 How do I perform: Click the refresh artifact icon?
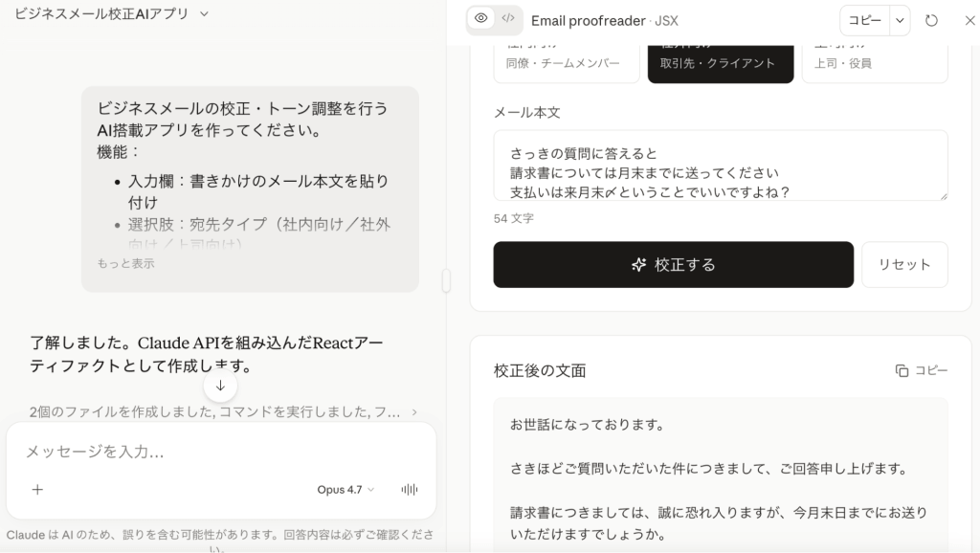tap(931, 21)
